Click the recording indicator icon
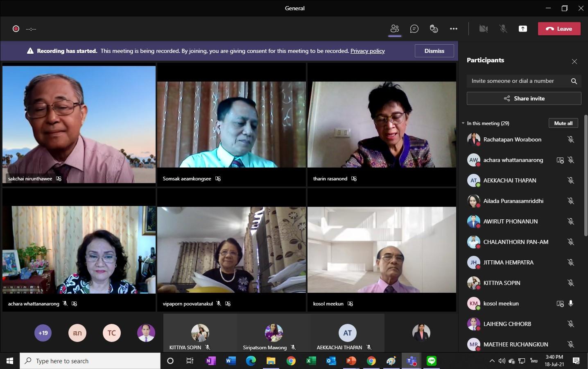Viewport: 588px width, 369px height. [16, 29]
